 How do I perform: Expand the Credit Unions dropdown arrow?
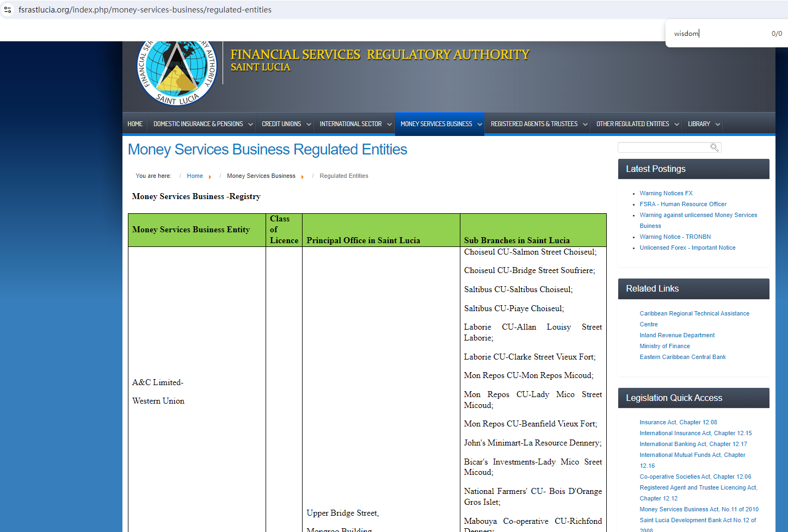coord(309,125)
